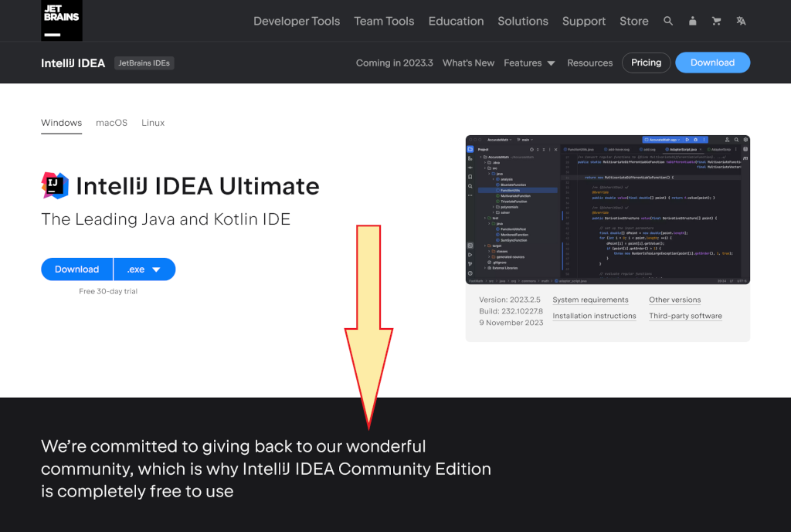
Task: Open the Team Tools menu
Action: 384,21
